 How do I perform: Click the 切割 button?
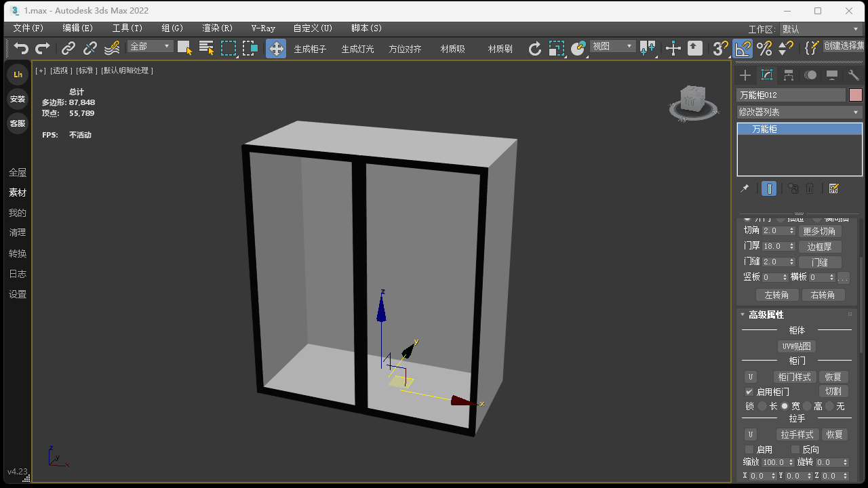click(833, 391)
